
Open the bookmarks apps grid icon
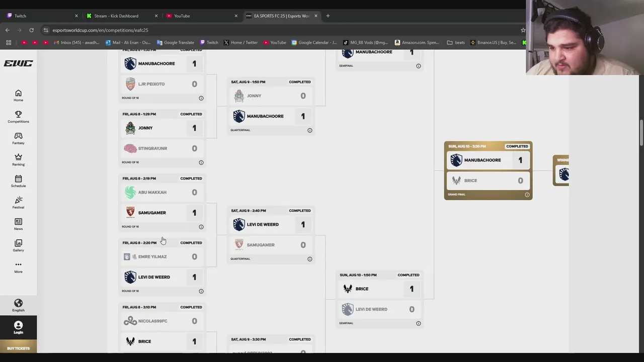[9, 42]
